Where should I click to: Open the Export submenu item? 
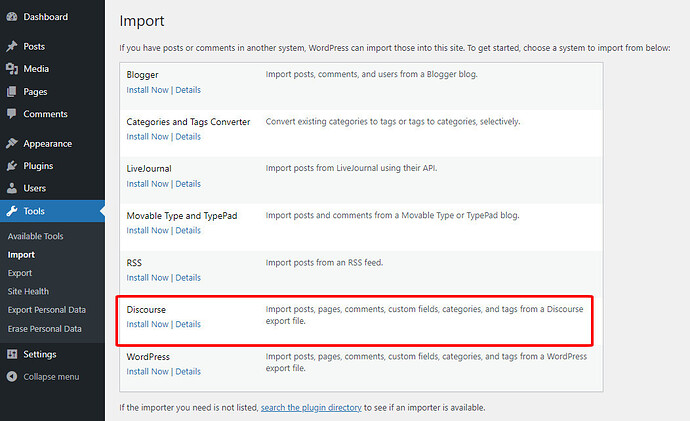[x=20, y=273]
